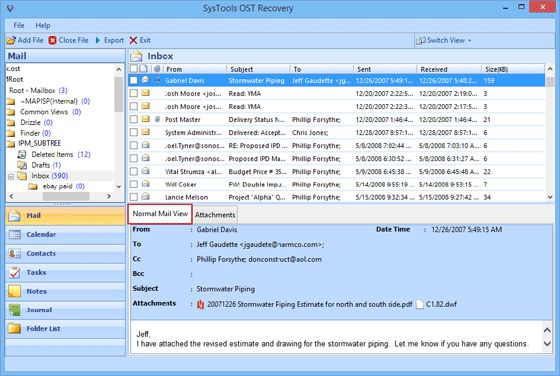Image resolution: width=560 pixels, height=376 pixels.
Task: Select the IPM_SUBTREE folder
Action: (40, 143)
